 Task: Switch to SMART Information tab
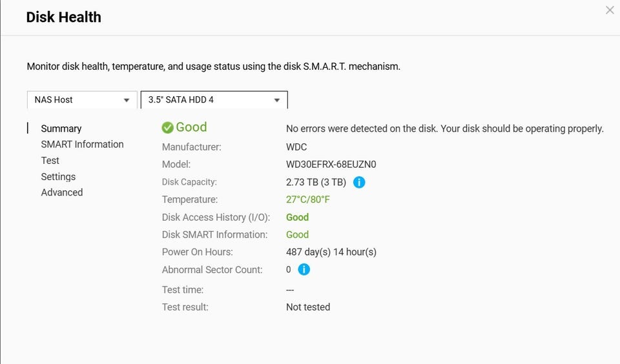pyautogui.click(x=82, y=145)
